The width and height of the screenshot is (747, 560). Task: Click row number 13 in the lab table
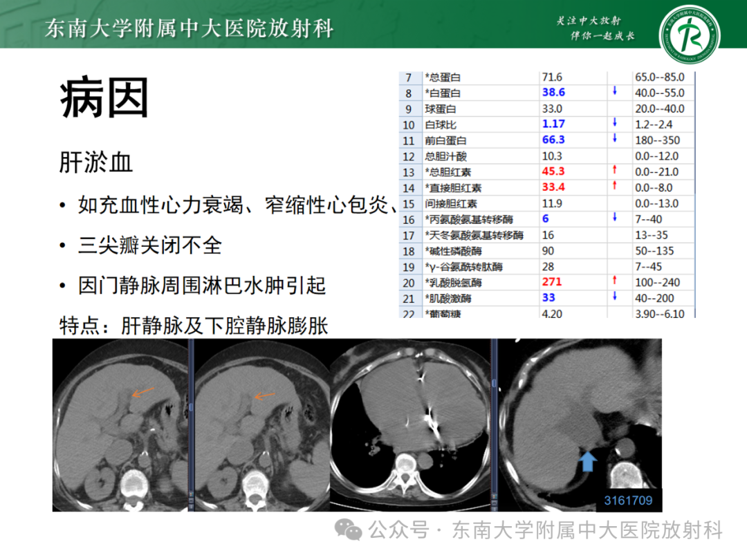tap(409, 172)
